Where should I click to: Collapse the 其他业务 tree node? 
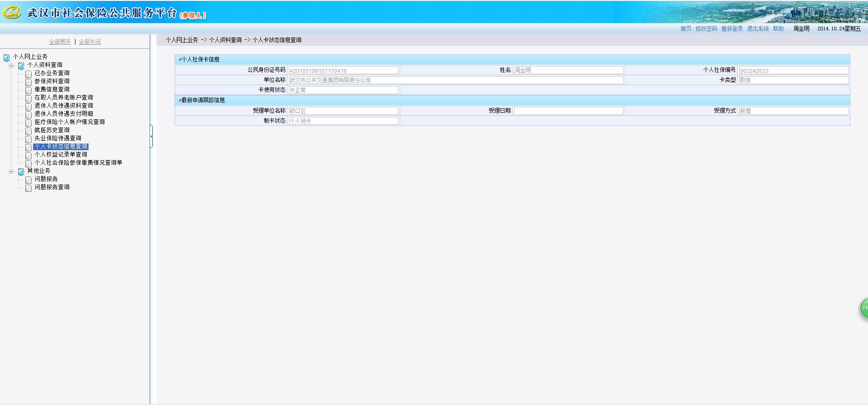point(11,172)
